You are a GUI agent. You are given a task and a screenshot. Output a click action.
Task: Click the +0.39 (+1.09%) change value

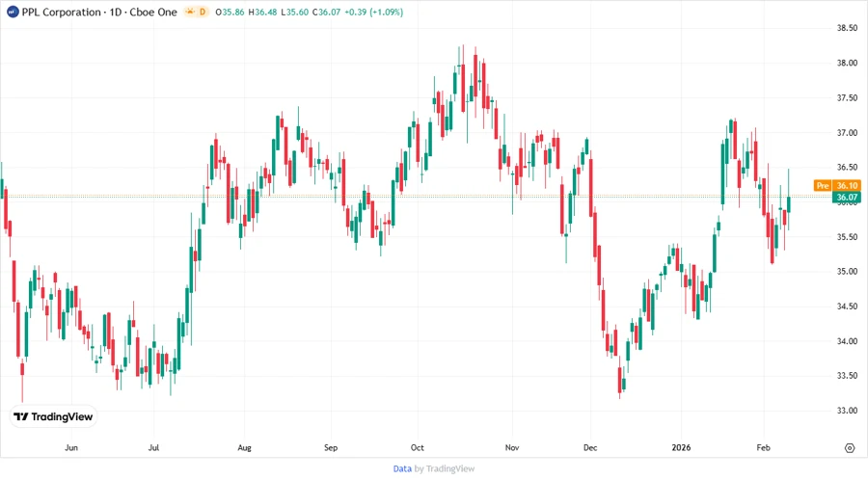[x=373, y=12]
